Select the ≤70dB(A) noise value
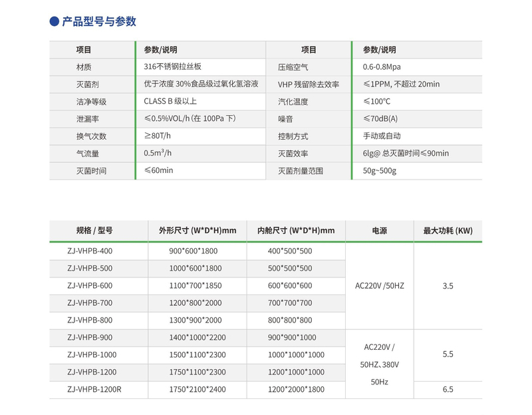 tap(380, 119)
